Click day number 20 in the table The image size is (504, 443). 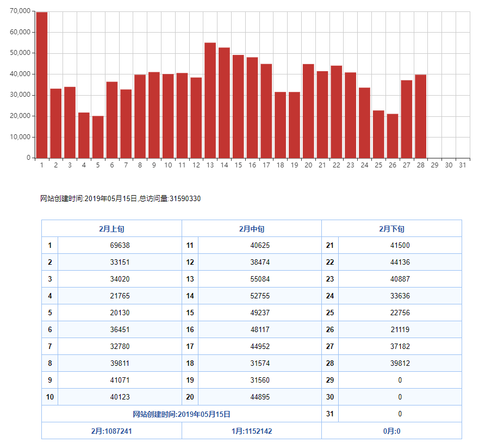190,397
